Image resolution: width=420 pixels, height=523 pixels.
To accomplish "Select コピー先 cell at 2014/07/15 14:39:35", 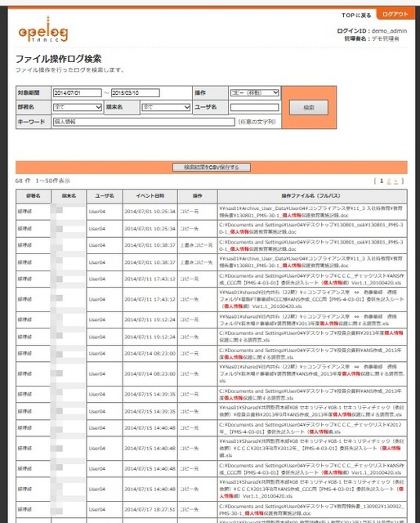I will pyautogui.click(x=198, y=411).
